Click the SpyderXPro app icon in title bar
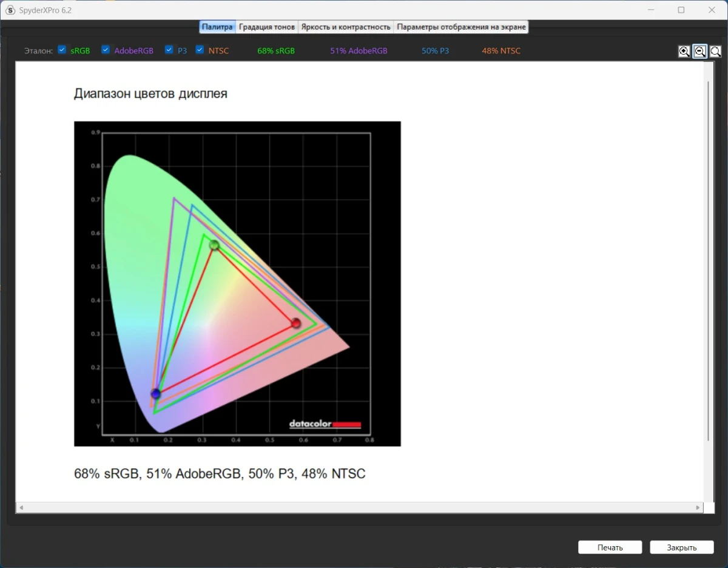The image size is (728, 568). tap(10, 10)
